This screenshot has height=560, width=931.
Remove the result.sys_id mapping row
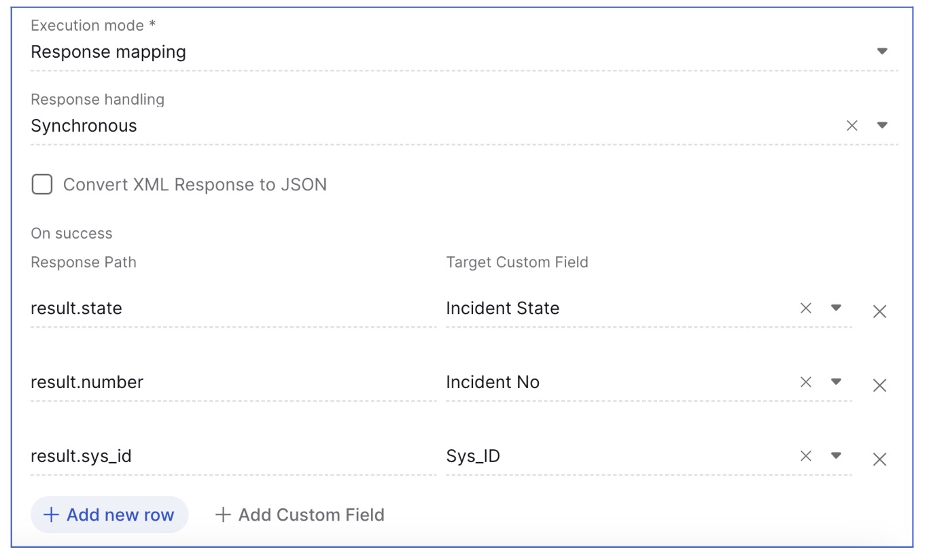[879, 460]
